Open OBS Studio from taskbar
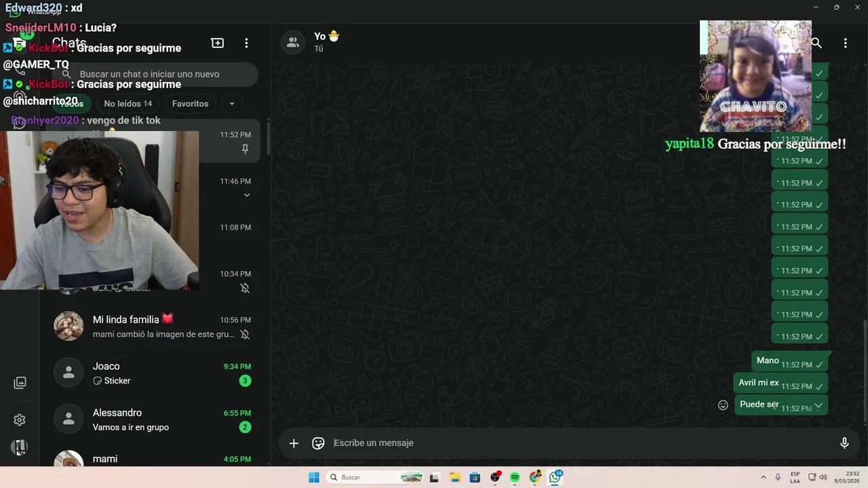 point(495,477)
